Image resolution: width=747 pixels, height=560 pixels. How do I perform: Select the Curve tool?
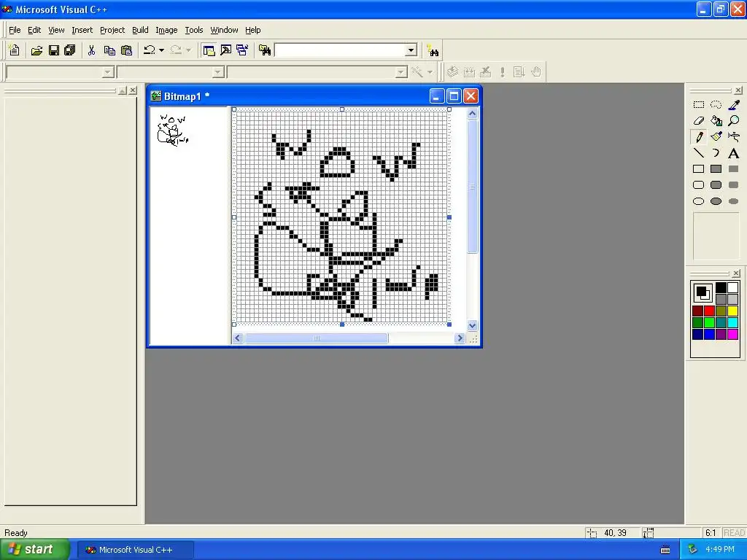click(716, 153)
